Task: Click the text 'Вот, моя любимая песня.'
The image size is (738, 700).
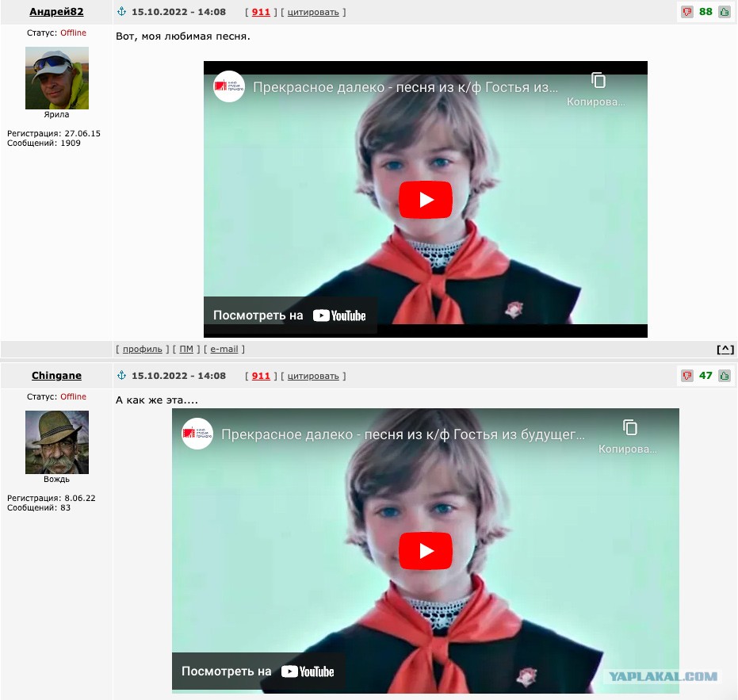Action: pos(183,36)
